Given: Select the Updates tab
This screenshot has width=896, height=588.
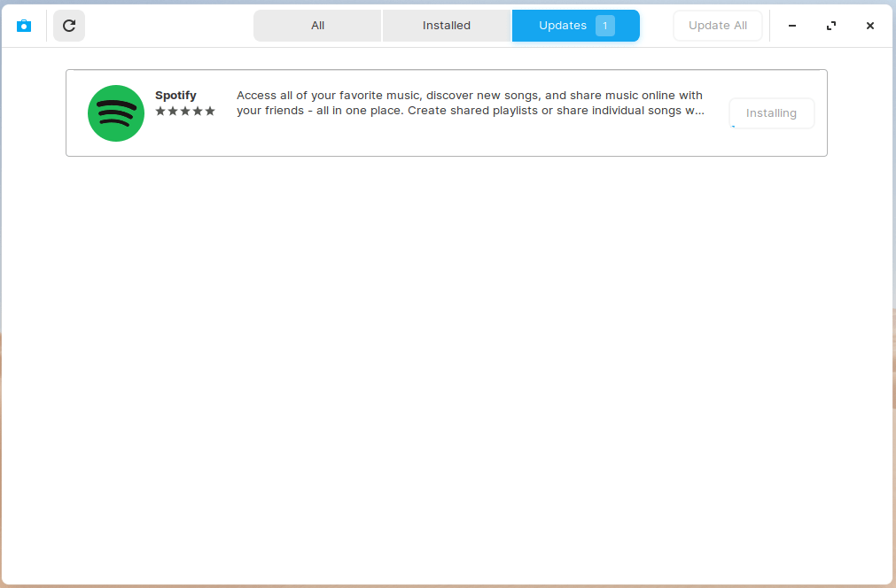Looking at the screenshot, I should tap(562, 26).
